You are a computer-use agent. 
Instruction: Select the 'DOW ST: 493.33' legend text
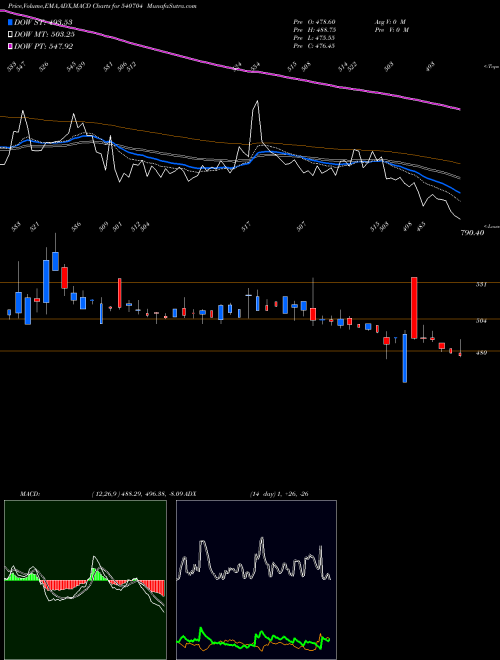43,22
